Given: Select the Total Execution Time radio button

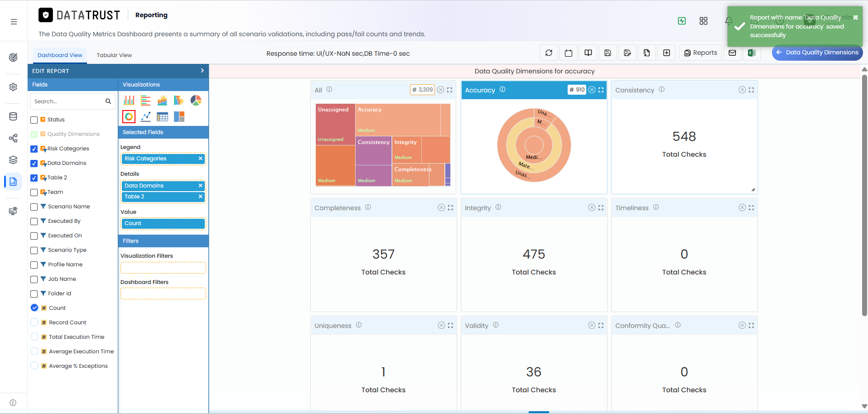Looking at the screenshot, I should [34, 337].
